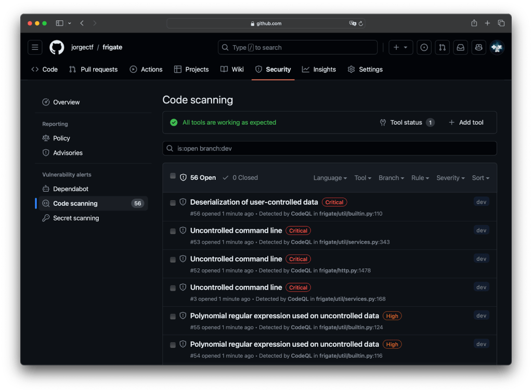Image resolution: width=532 pixels, height=392 pixels.
Task: Open the Sort dropdown
Action: [x=480, y=177]
